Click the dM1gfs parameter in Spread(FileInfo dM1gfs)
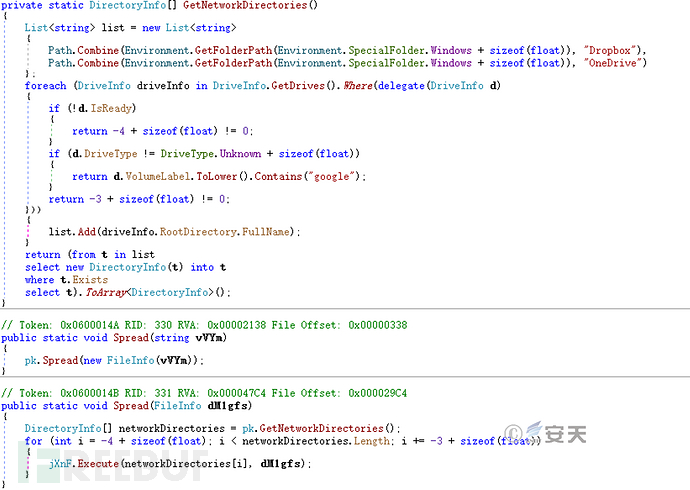The width and height of the screenshot is (690, 490). pyautogui.click(x=228, y=406)
